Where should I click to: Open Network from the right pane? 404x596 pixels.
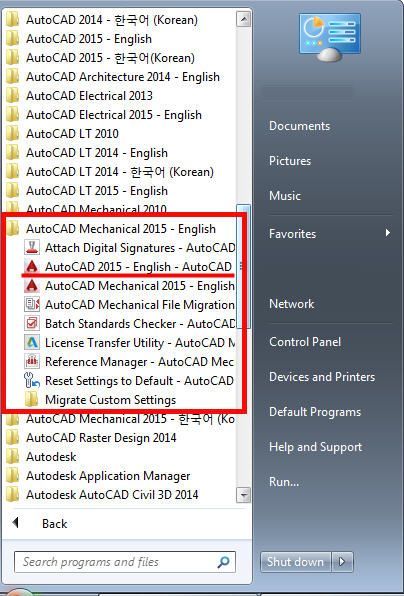(x=292, y=304)
